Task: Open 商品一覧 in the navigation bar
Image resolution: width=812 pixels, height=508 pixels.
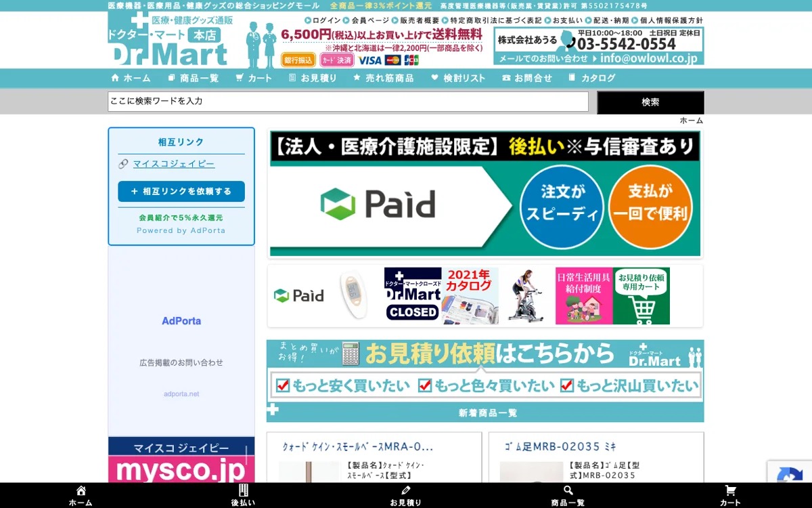Action: (193, 78)
